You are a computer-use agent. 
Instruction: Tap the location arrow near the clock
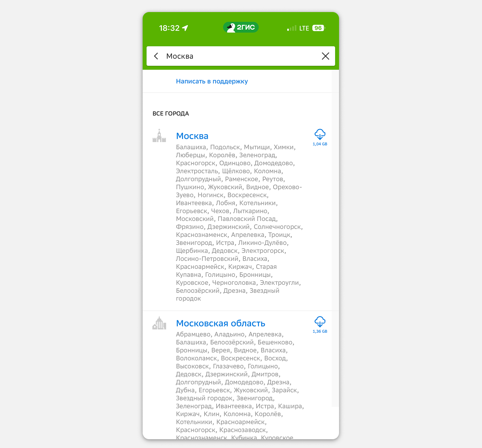[185, 28]
